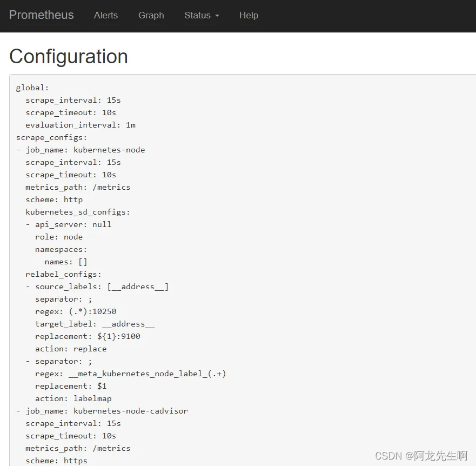Click the Prometheus brand in navbar
Image resolution: width=476 pixels, height=466 pixels.
click(41, 15)
